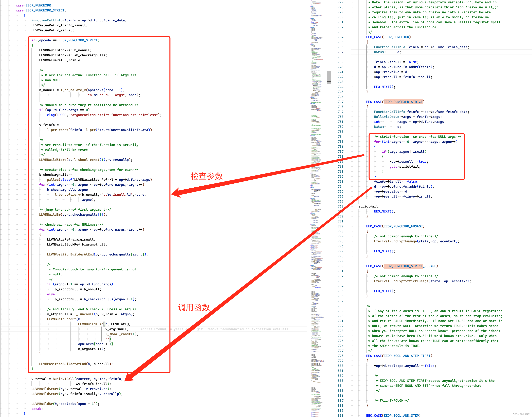Image resolution: width=532 pixels, height=417 pixels.
Task: Click 'LLVMPositionBuilderAtEnd(b, b_checkargnulls[argno]);'
Action: [97, 254]
